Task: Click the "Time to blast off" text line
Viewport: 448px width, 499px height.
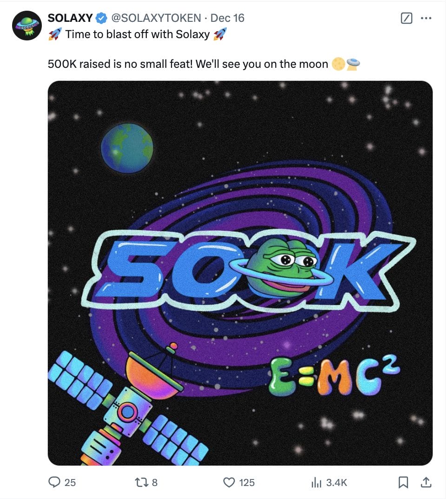Action: 138,34
